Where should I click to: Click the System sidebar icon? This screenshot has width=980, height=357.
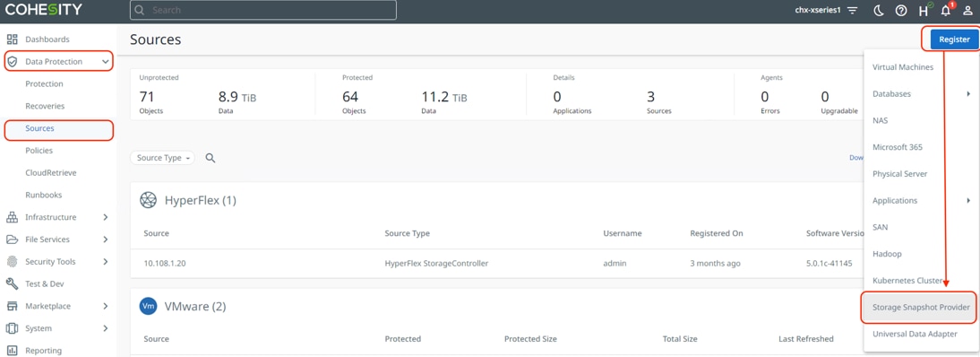coord(12,328)
